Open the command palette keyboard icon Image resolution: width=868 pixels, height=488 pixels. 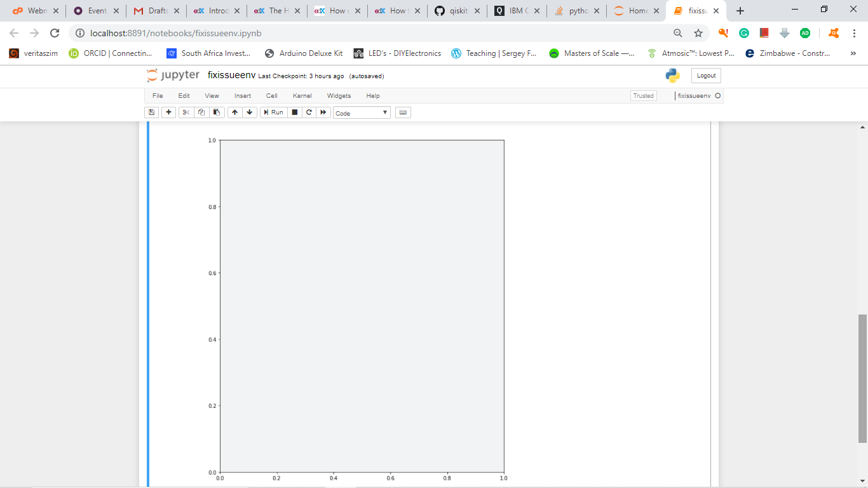[x=403, y=112]
